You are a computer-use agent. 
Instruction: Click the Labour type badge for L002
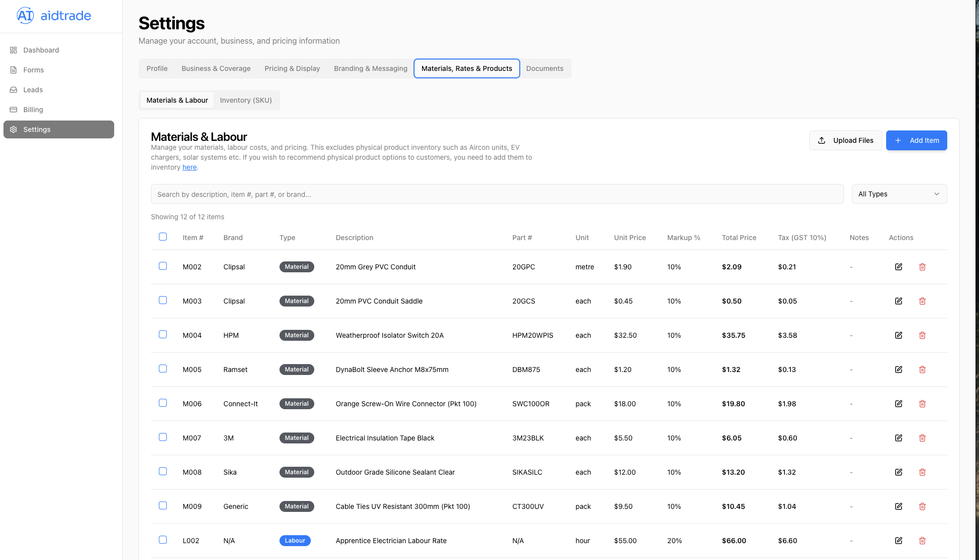(295, 541)
